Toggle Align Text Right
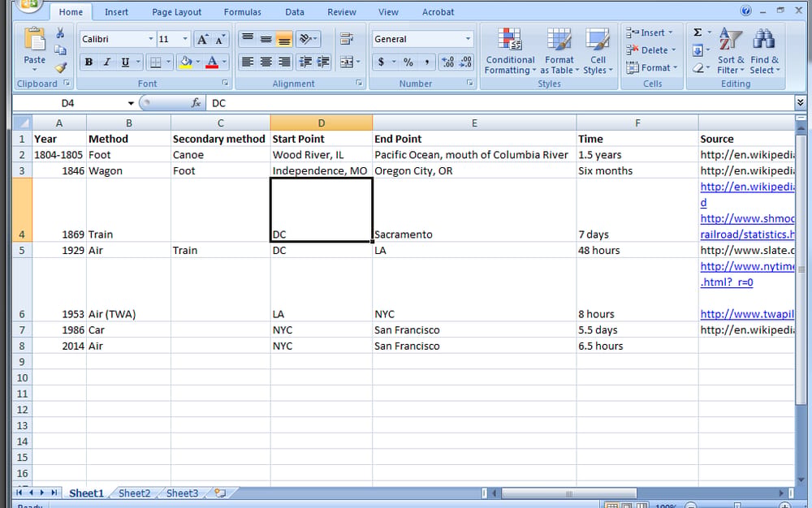The image size is (812, 508). (x=284, y=62)
